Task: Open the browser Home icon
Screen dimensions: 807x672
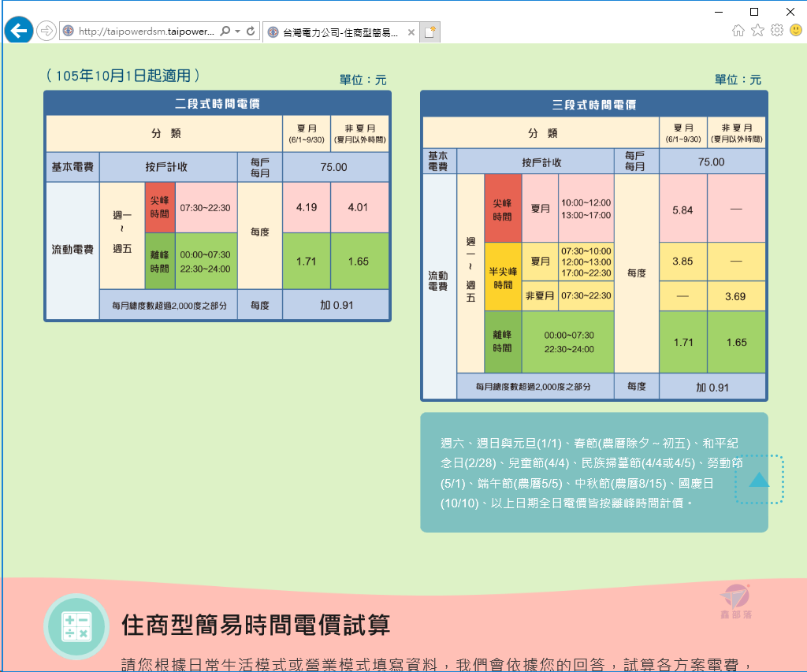Action: [x=738, y=31]
